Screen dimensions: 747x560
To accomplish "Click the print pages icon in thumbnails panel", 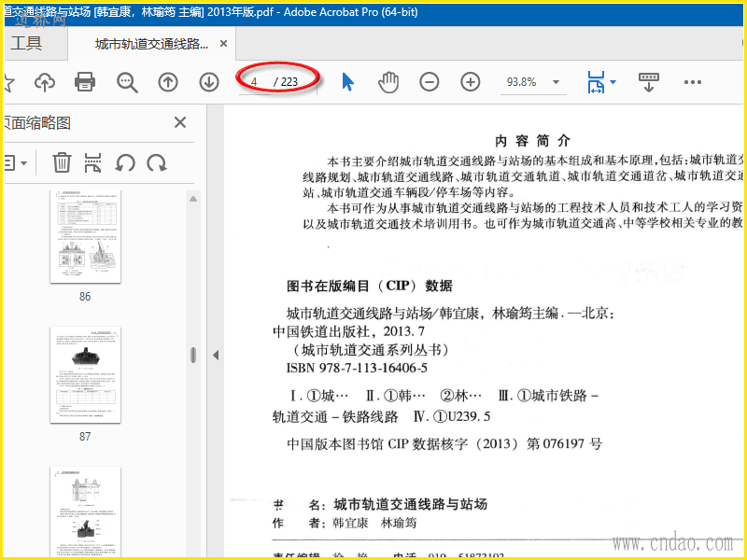I will pyautogui.click(x=92, y=162).
